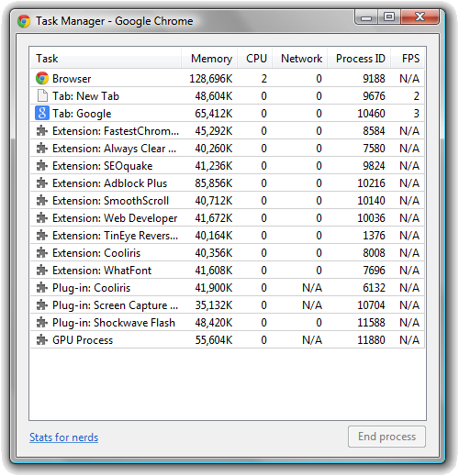Select the Extension: Web Developer row

click(228, 218)
